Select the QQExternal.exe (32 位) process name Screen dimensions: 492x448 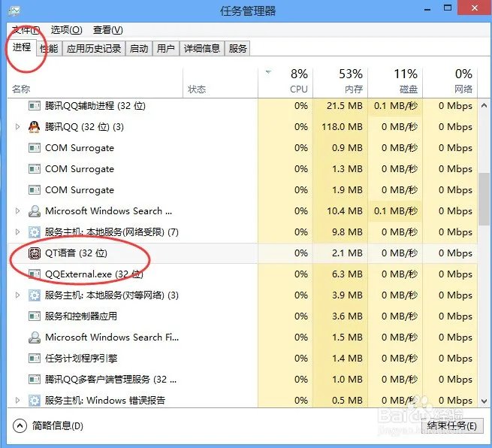click(x=94, y=274)
